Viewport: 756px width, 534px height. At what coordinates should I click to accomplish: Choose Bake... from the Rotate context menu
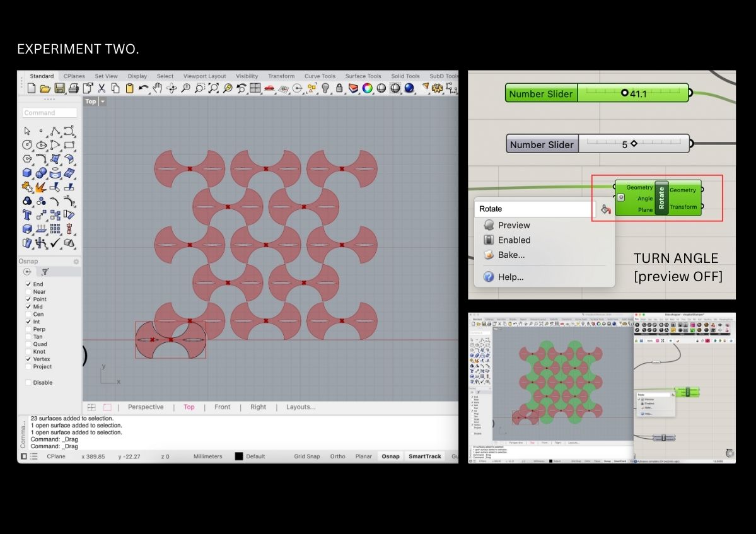pyautogui.click(x=511, y=255)
